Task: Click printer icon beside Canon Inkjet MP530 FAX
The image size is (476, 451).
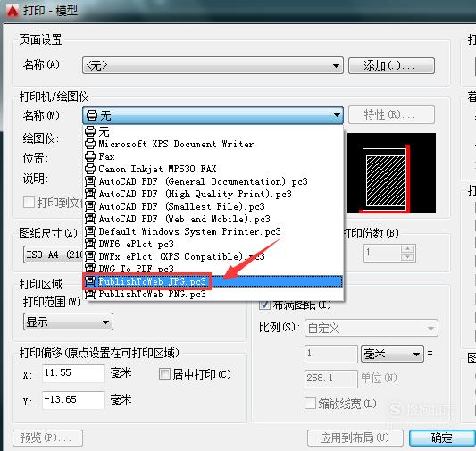Action: tap(90, 169)
